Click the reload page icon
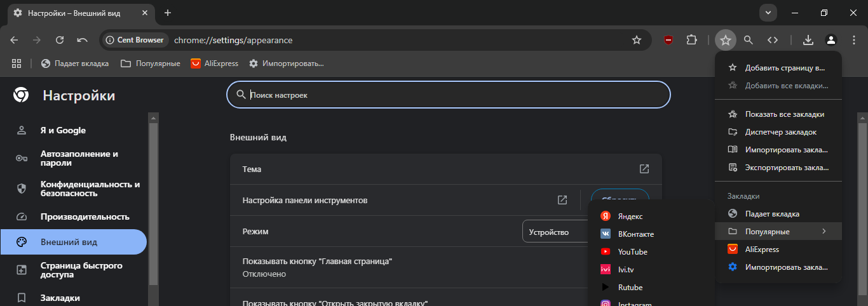868x306 pixels. (60, 40)
